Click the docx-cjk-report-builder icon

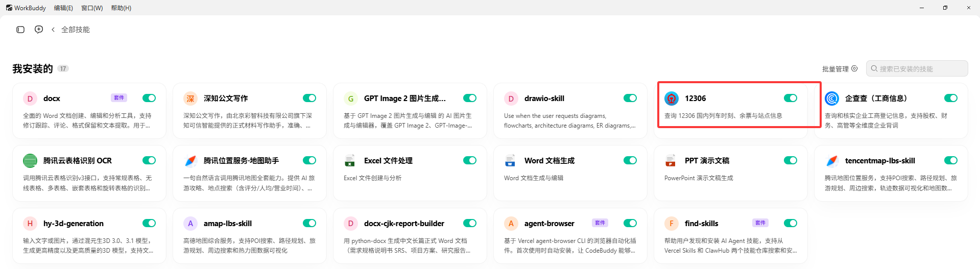click(351, 224)
